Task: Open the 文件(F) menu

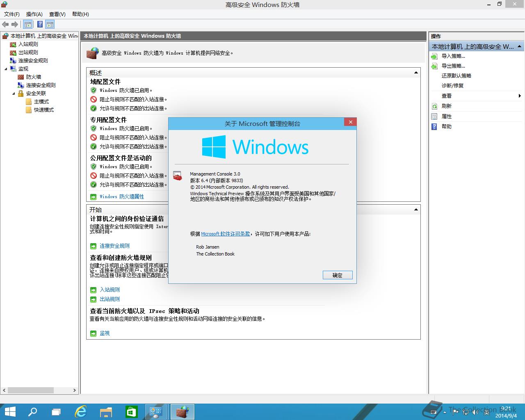Action: tap(12, 14)
